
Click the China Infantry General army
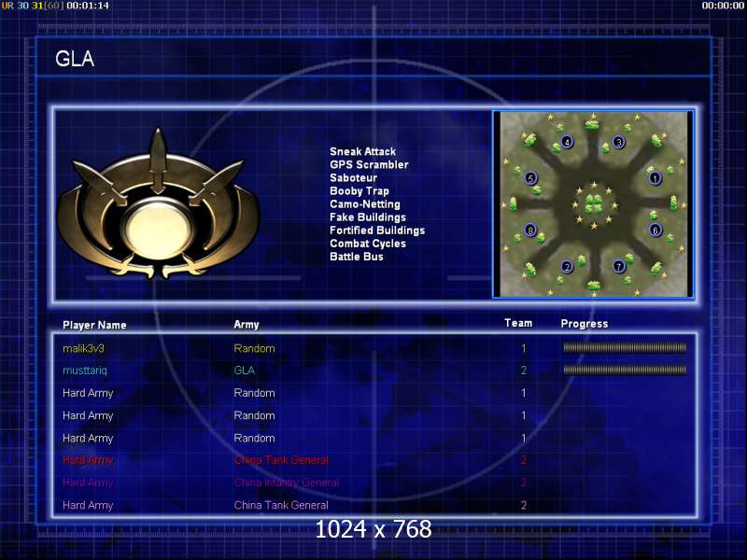[x=287, y=483]
